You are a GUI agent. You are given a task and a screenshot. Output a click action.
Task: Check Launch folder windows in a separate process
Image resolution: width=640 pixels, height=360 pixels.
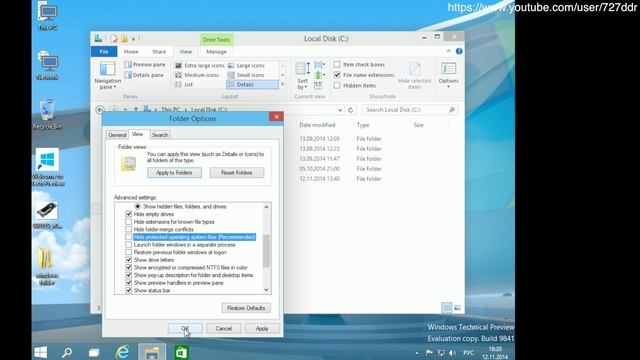click(129, 245)
